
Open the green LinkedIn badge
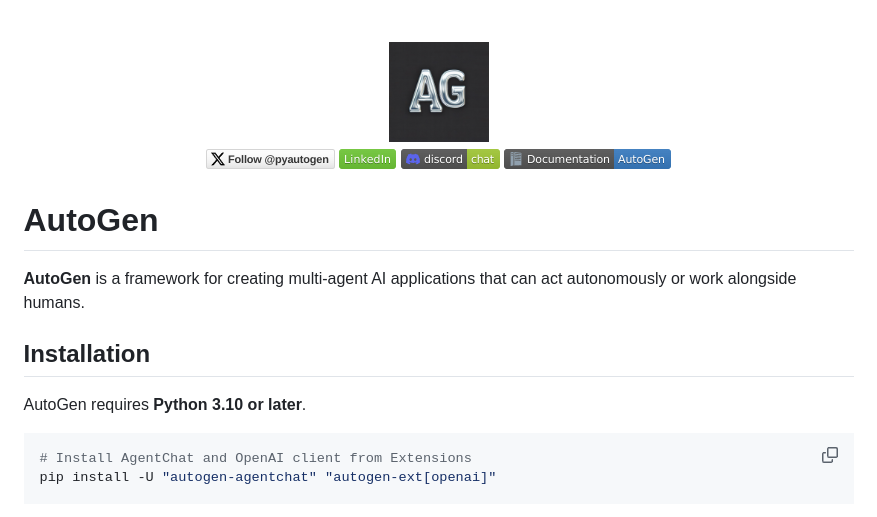point(367,159)
